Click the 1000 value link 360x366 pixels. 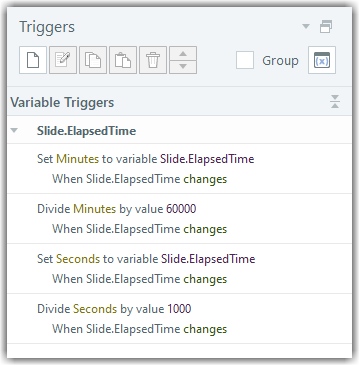pos(179,309)
